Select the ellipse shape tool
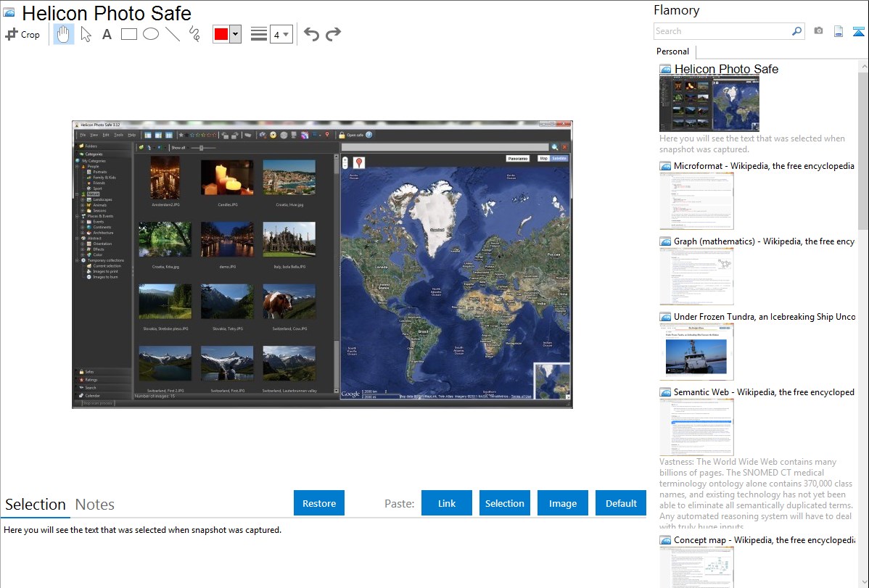Screen dimensions: 869x588 tap(151, 34)
